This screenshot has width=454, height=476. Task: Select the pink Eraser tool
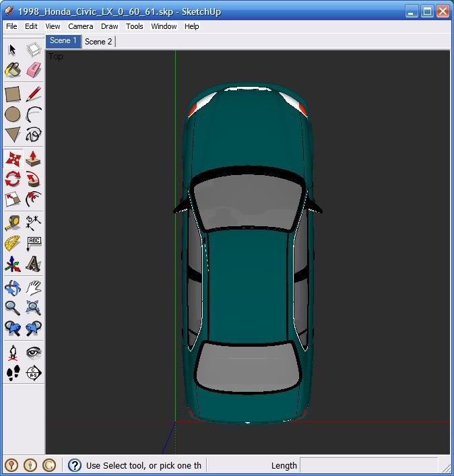34,70
